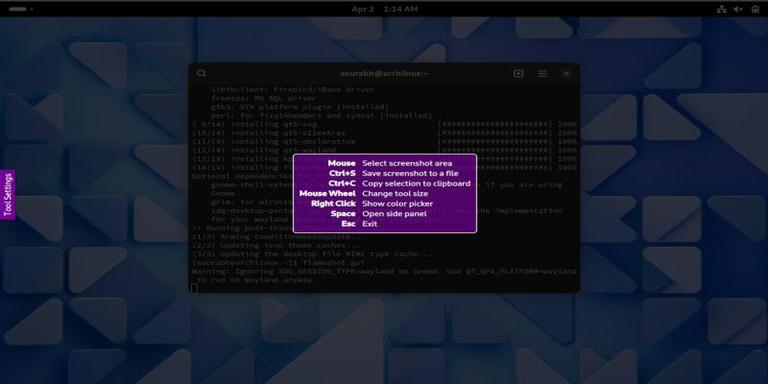Click the terminal title sourabh@archlinux
This screenshot has width=768, height=384.
(x=384, y=73)
